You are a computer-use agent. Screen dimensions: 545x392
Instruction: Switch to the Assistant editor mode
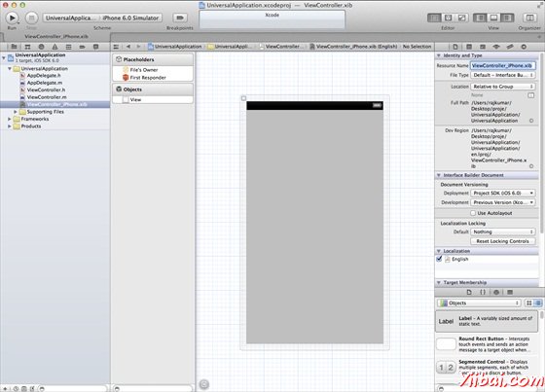click(x=448, y=18)
